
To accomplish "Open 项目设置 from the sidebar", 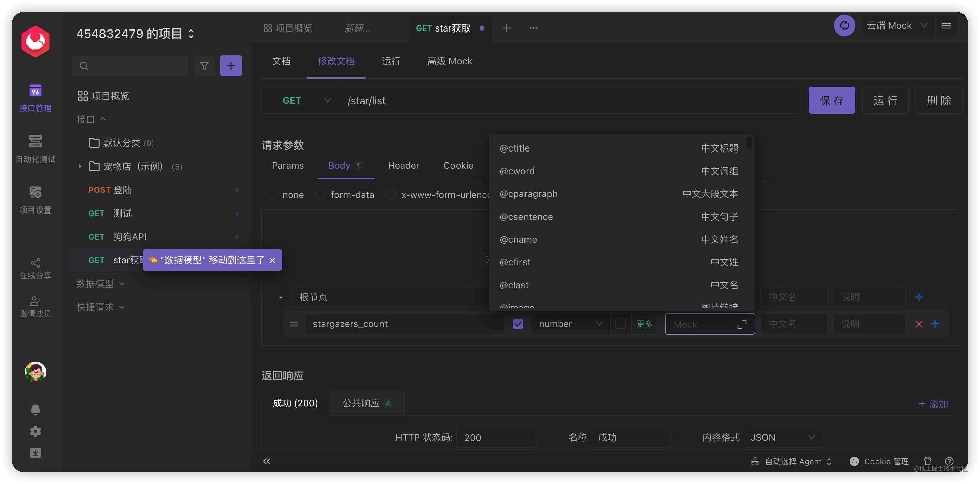I will pyautogui.click(x=35, y=198).
